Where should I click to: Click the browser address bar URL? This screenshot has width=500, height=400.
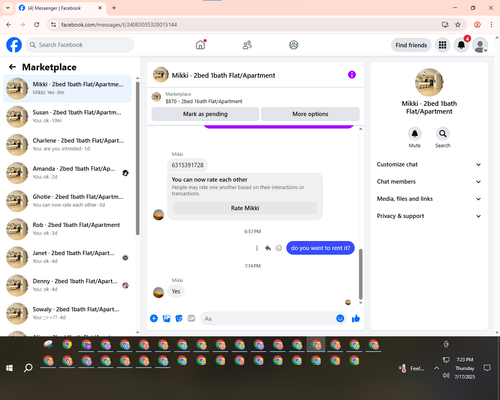119,25
